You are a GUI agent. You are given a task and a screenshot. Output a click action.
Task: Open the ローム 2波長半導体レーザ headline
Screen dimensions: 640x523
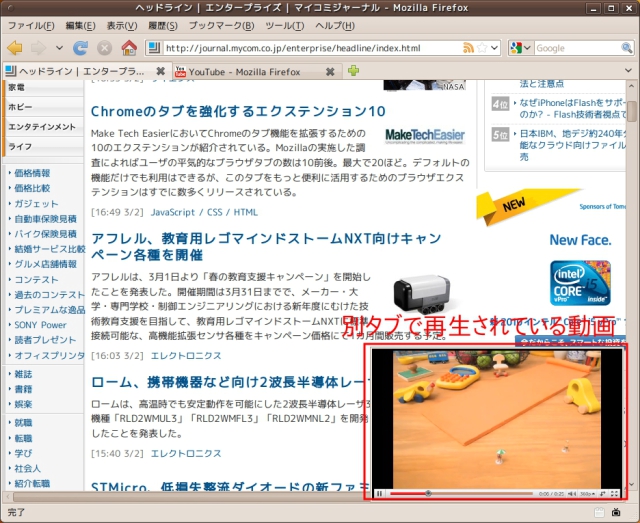coord(231,382)
